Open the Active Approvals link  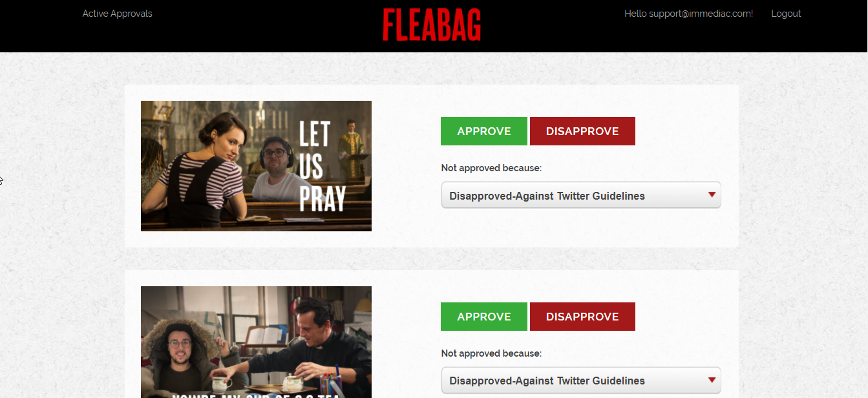point(117,14)
